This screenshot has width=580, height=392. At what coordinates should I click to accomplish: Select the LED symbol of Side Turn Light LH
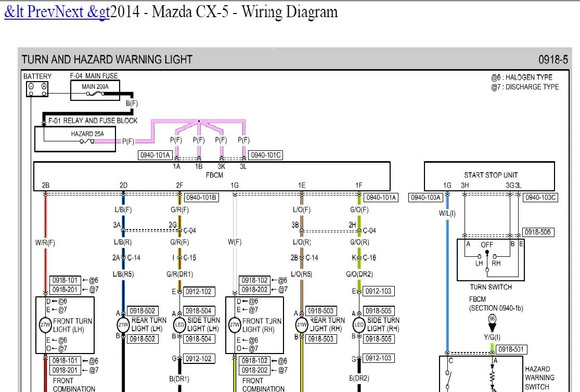pos(179,325)
